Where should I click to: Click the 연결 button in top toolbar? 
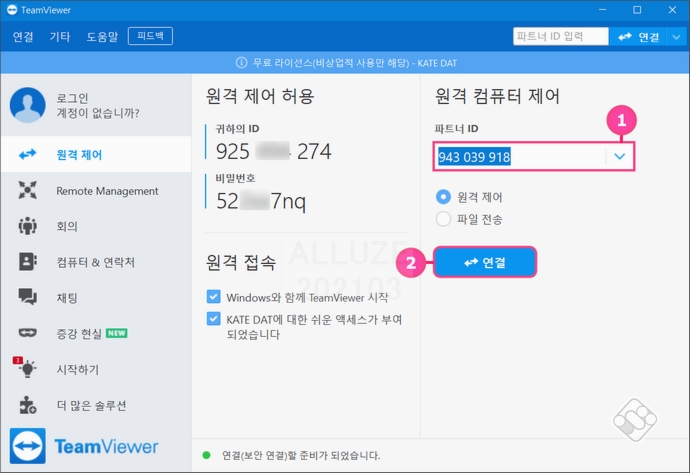pos(638,37)
